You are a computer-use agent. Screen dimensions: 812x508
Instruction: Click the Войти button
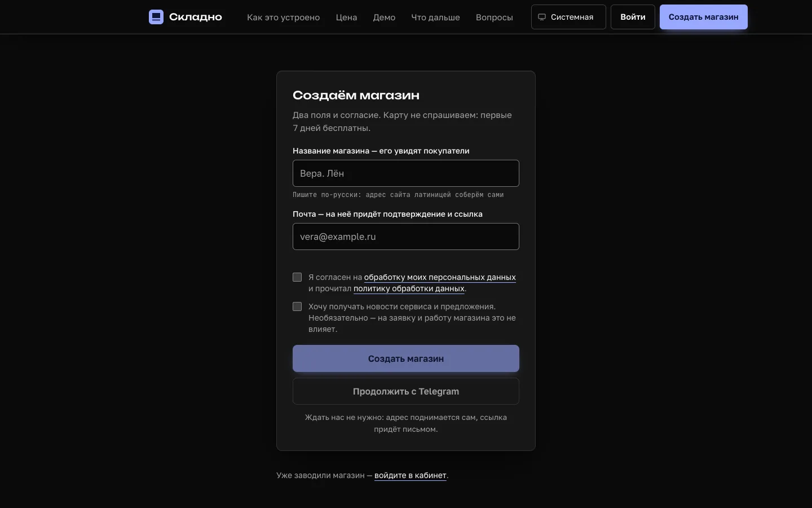click(x=633, y=17)
